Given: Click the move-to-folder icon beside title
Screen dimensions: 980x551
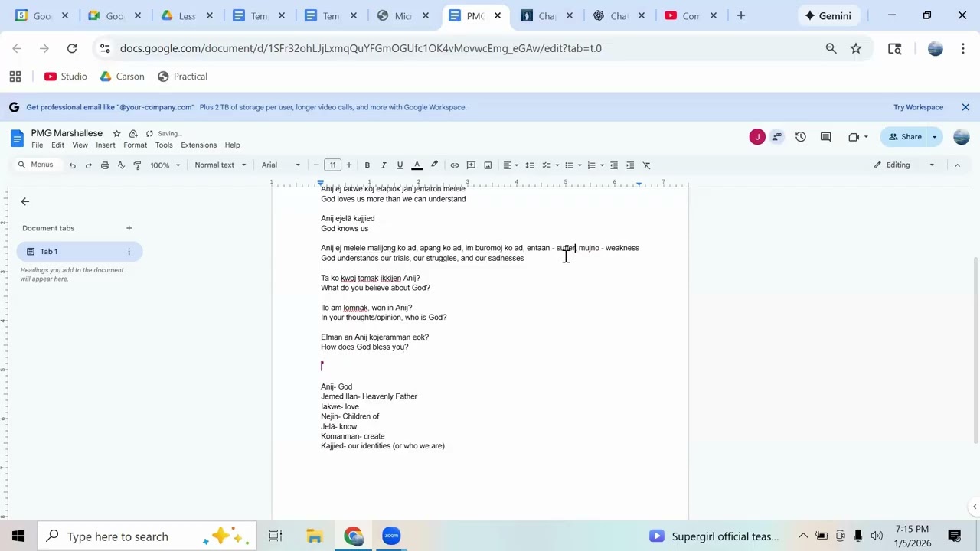Looking at the screenshot, I should tap(133, 134).
